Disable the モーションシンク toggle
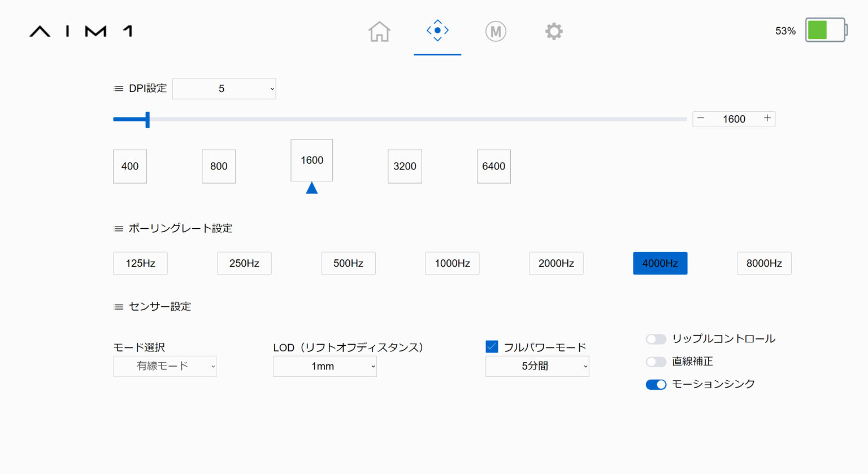Image resolution: width=868 pixels, height=474 pixels. pyautogui.click(x=656, y=384)
